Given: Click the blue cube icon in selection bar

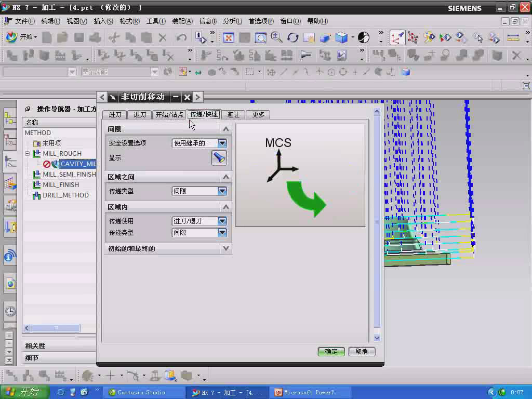Looking at the screenshot, I should coord(406,72).
